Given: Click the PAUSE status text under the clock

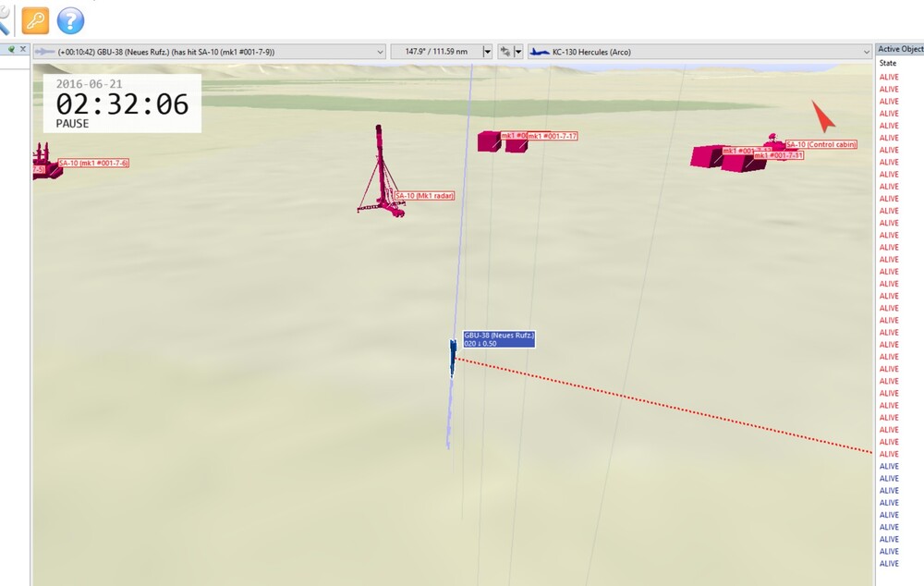Looking at the screenshot, I should [72, 124].
